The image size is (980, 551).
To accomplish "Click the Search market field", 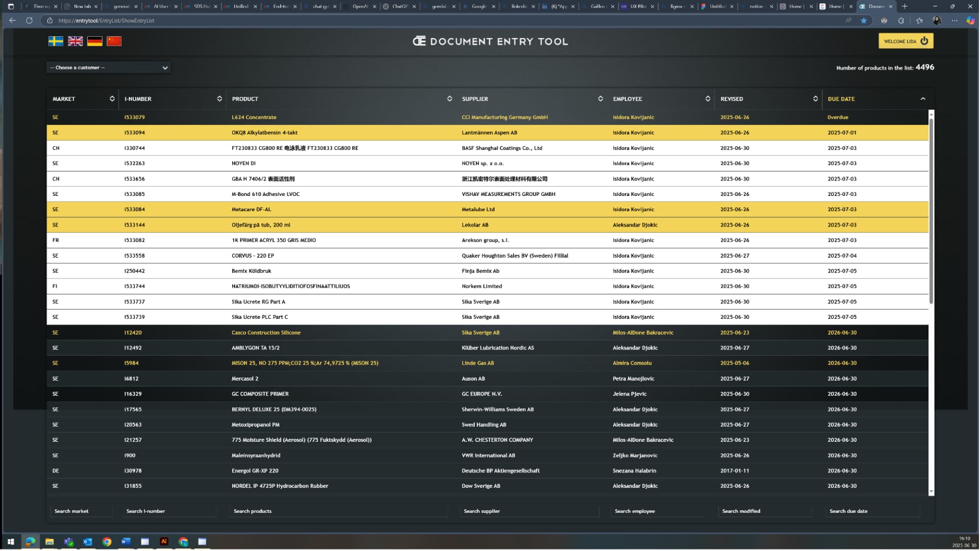I will [82, 511].
